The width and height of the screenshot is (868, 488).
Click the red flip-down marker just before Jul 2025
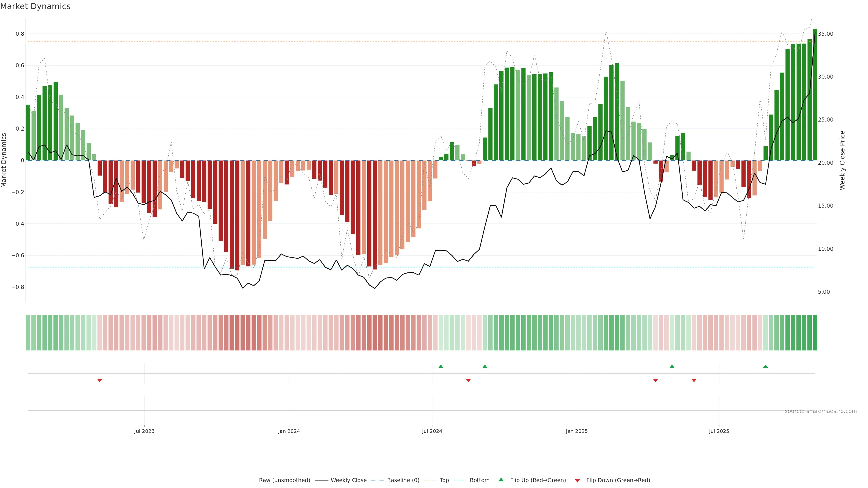tap(694, 380)
